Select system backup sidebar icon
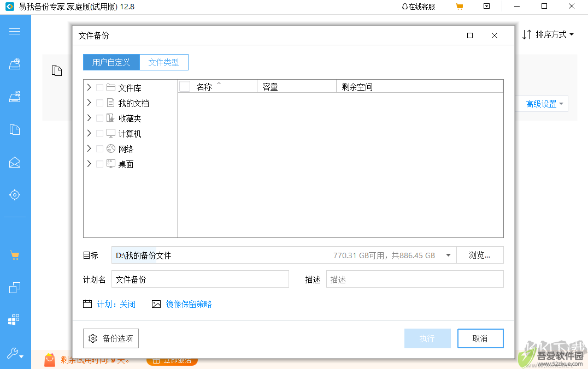This screenshot has width=588, height=369. pos(15,97)
